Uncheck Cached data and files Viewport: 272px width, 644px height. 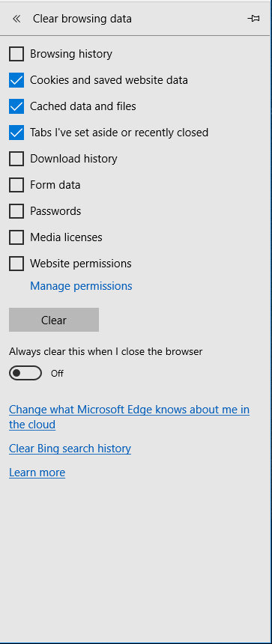(16, 106)
